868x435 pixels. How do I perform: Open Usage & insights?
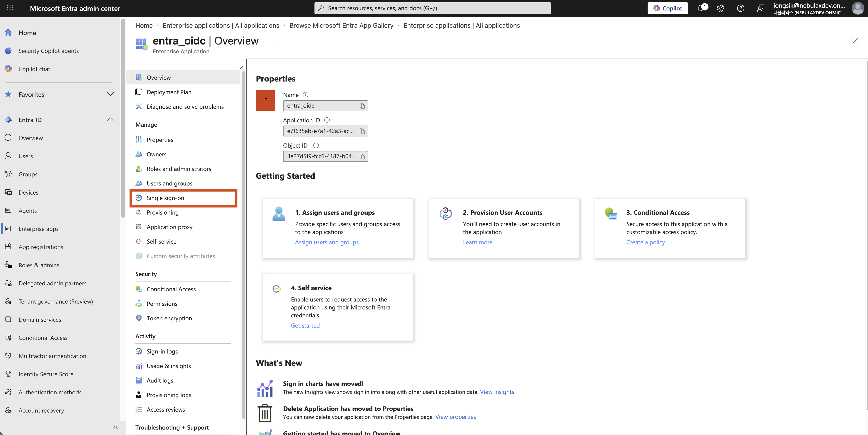coord(168,366)
